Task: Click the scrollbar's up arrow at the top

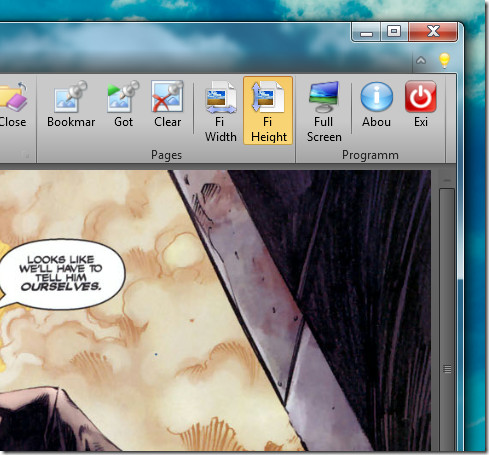Action: coord(447,180)
